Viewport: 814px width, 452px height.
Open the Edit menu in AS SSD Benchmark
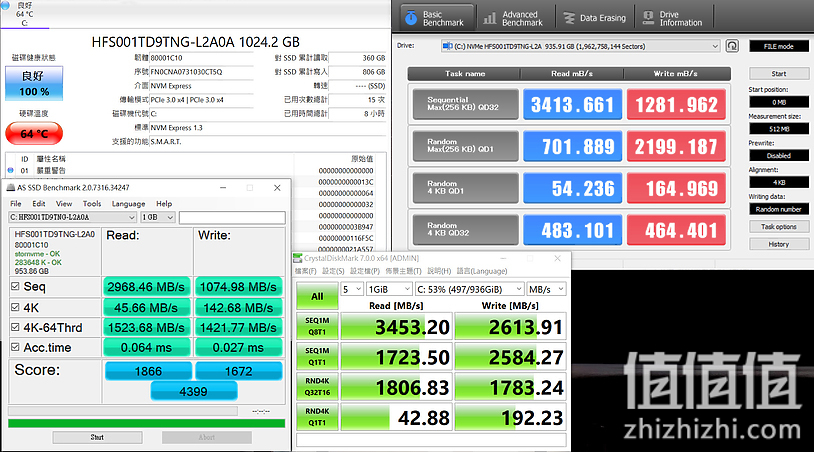pos(39,203)
